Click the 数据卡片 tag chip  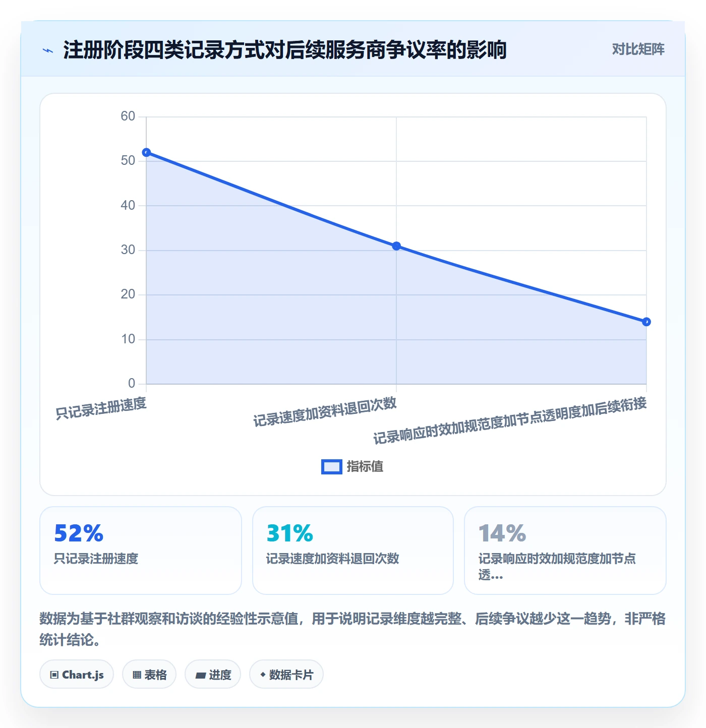point(286,675)
